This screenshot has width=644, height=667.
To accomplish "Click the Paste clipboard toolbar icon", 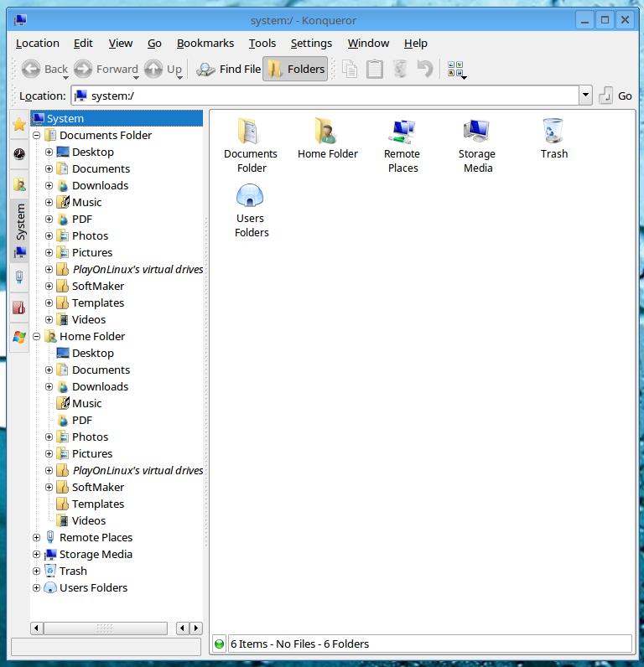I will (375, 69).
